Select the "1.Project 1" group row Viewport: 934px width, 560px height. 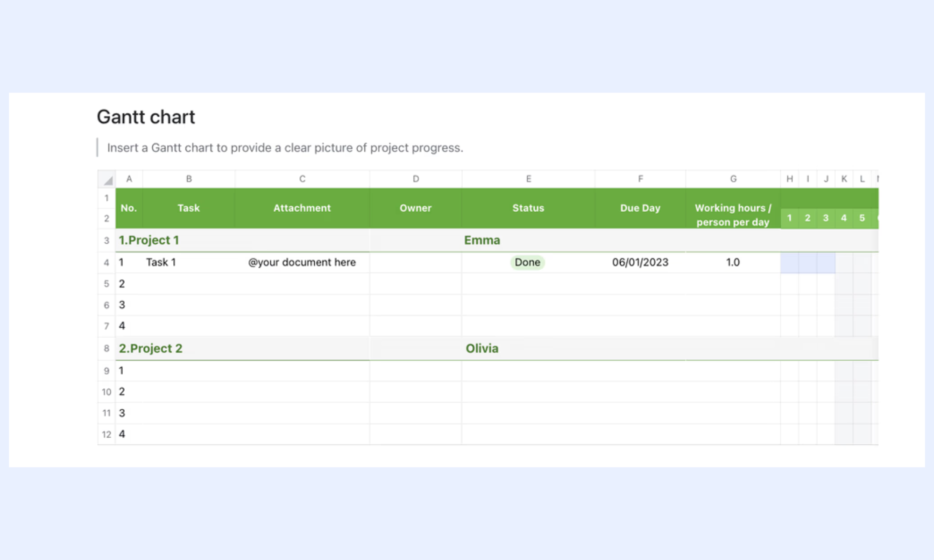coord(497,240)
